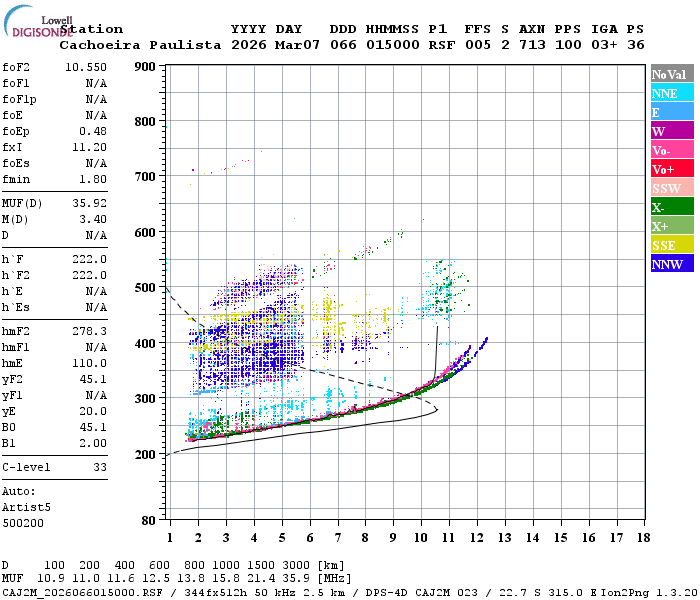Click the yF2 value 45.1
This screenshot has height=600, width=700.
point(93,379)
